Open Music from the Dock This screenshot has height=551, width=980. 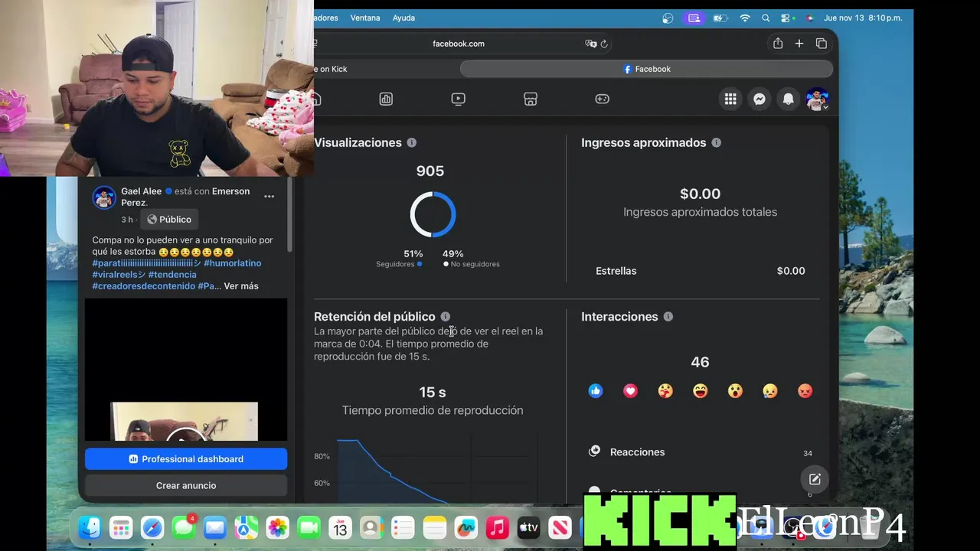tap(497, 527)
